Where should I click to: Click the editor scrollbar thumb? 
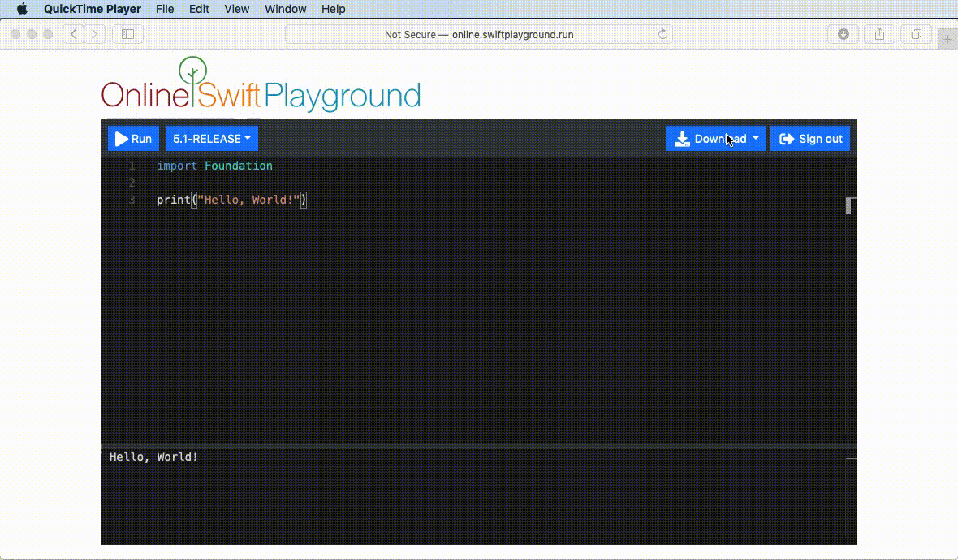pos(848,206)
